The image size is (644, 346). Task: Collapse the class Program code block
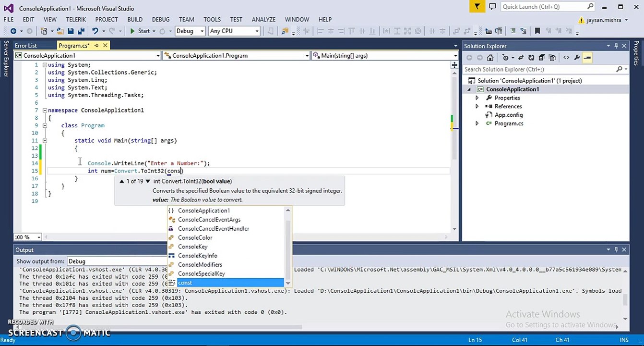coord(45,125)
